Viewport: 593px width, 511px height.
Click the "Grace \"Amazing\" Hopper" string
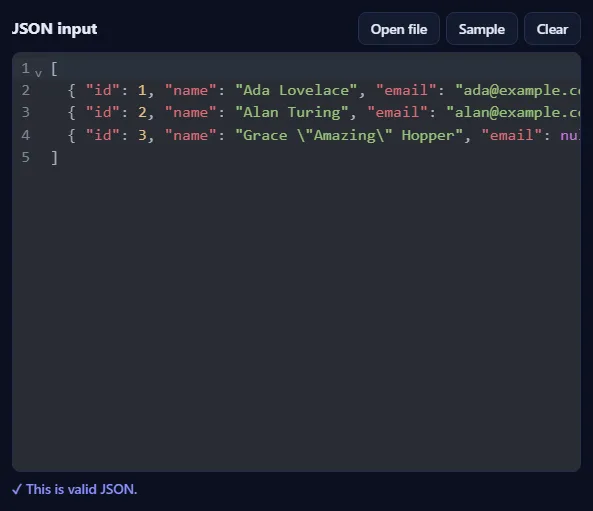click(x=349, y=135)
